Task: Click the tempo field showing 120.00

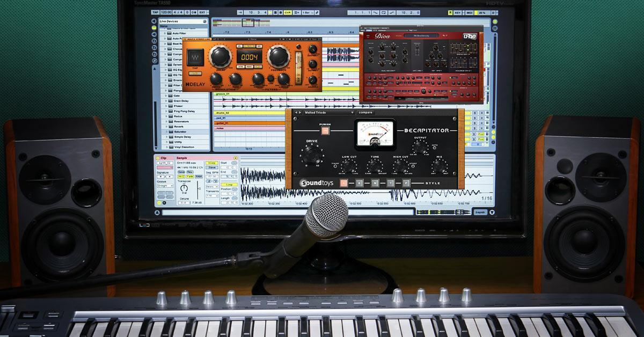Action: 166,11
